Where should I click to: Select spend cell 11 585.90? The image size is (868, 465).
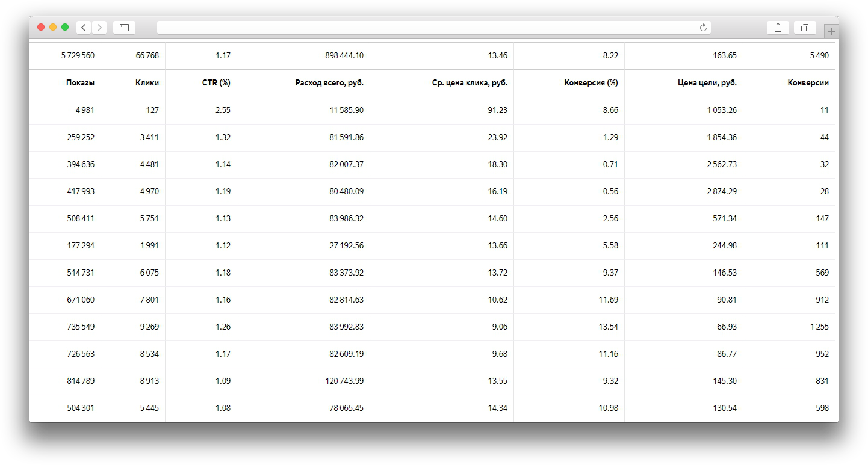[346, 110]
